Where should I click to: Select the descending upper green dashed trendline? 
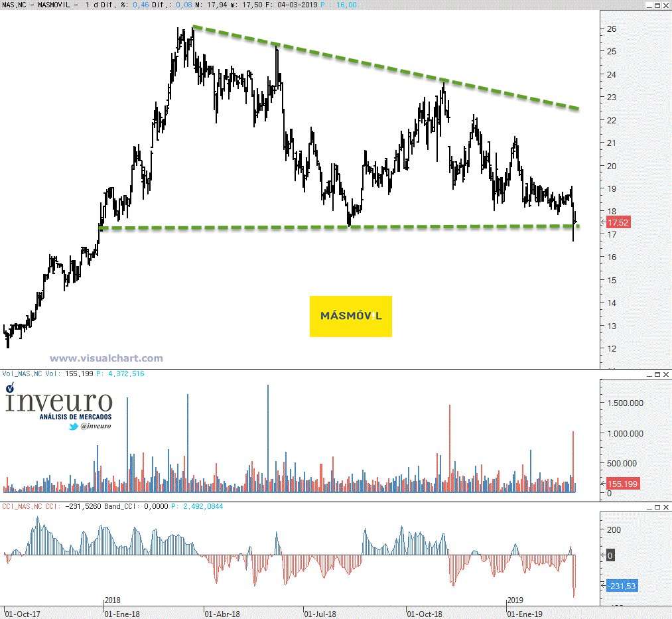(x=385, y=67)
